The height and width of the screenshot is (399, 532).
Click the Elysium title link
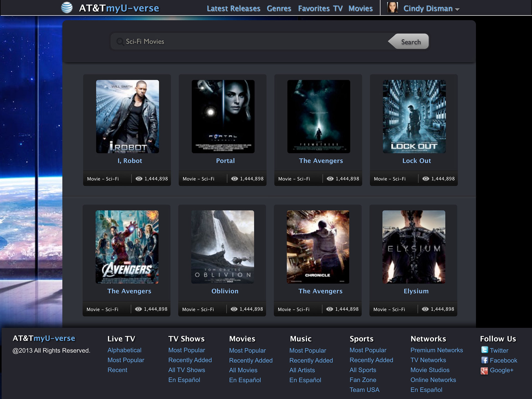416,291
